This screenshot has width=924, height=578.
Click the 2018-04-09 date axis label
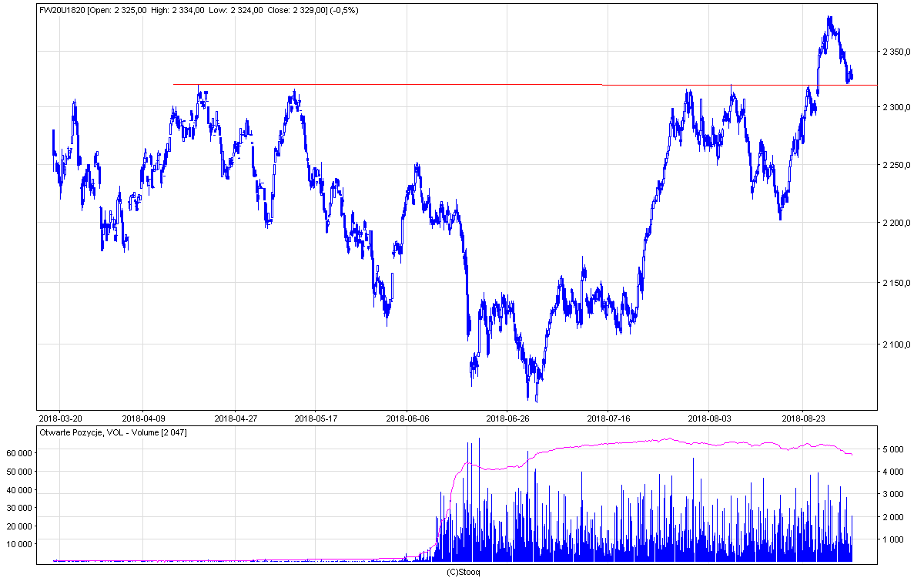tap(142, 418)
